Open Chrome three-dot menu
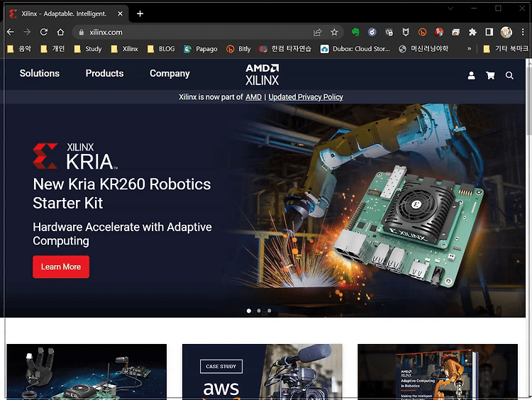 pyautogui.click(x=523, y=32)
